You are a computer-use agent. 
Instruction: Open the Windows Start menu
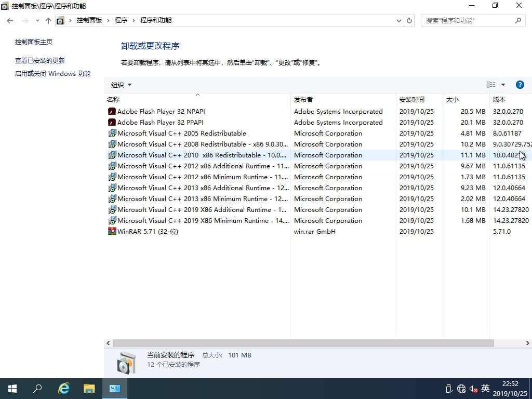[12, 389]
